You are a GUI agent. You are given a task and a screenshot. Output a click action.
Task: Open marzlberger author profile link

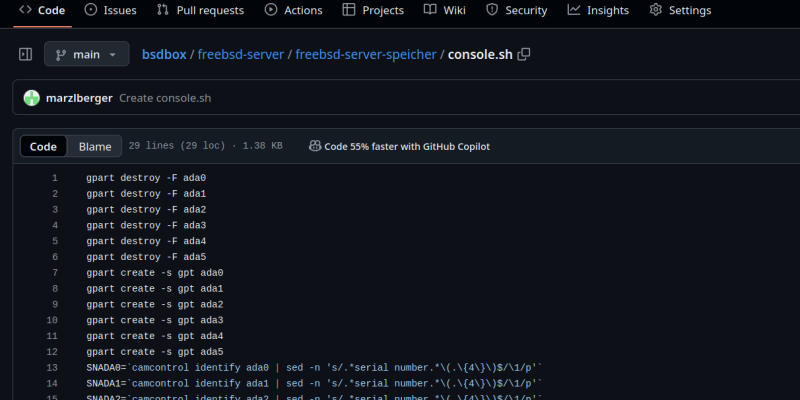coord(79,98)
